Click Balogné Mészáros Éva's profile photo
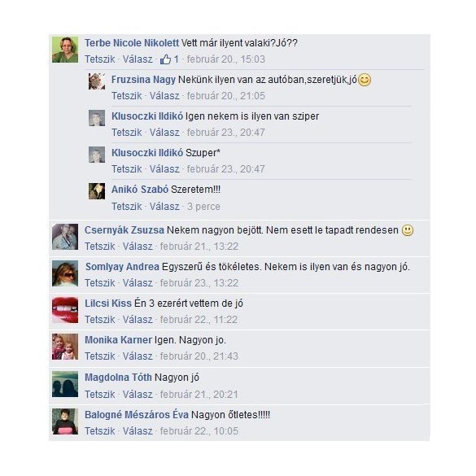476x476 pixels. tap(65, 421)
